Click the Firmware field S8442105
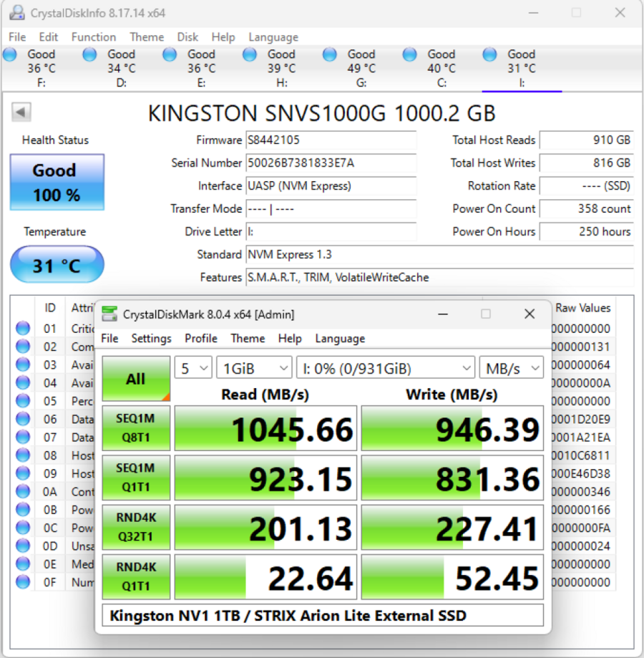 pos(331,140)
